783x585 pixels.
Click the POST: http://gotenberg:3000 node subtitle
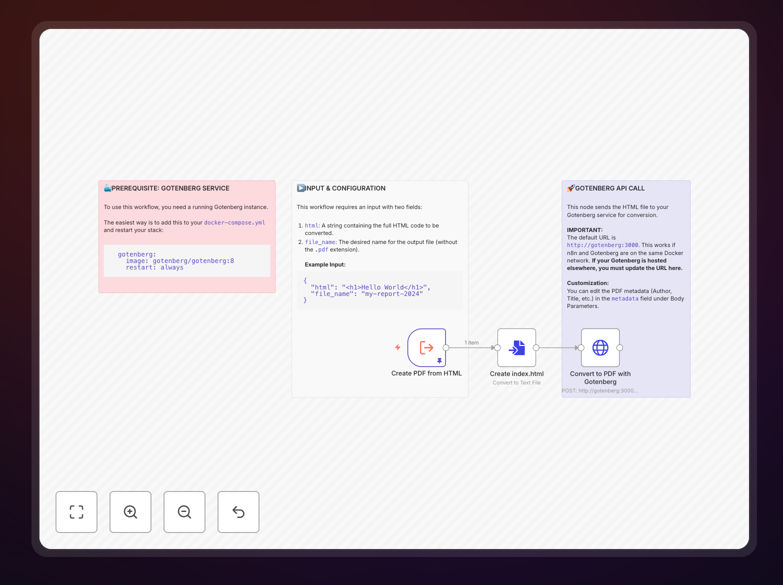pyautogui.click(x=600, y=391)
